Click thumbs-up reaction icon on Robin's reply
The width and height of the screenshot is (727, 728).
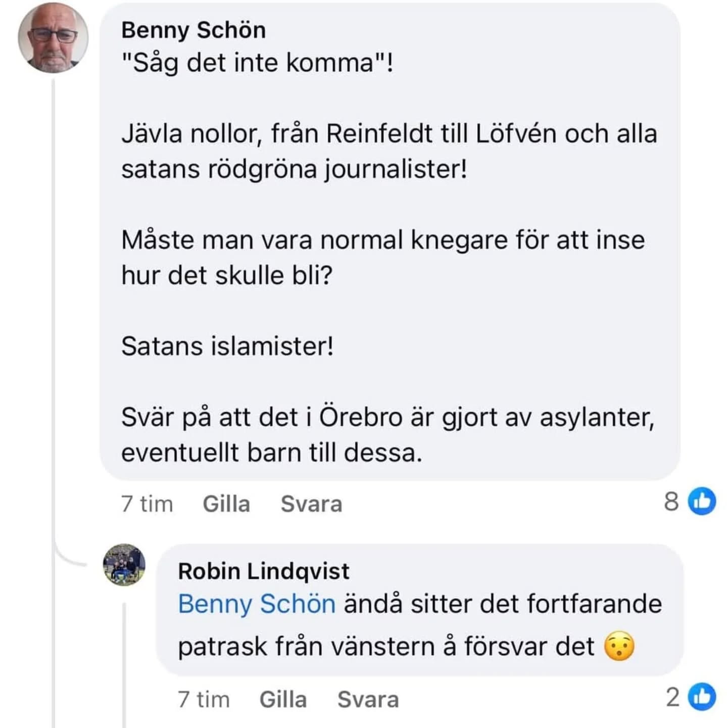[702, 697]
